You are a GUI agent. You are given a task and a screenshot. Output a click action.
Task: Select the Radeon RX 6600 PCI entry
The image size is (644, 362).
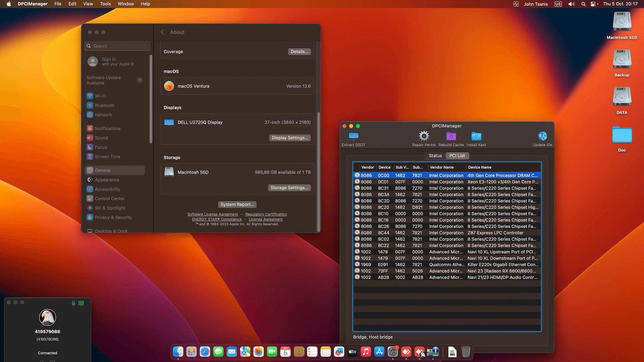click(446, 271)
